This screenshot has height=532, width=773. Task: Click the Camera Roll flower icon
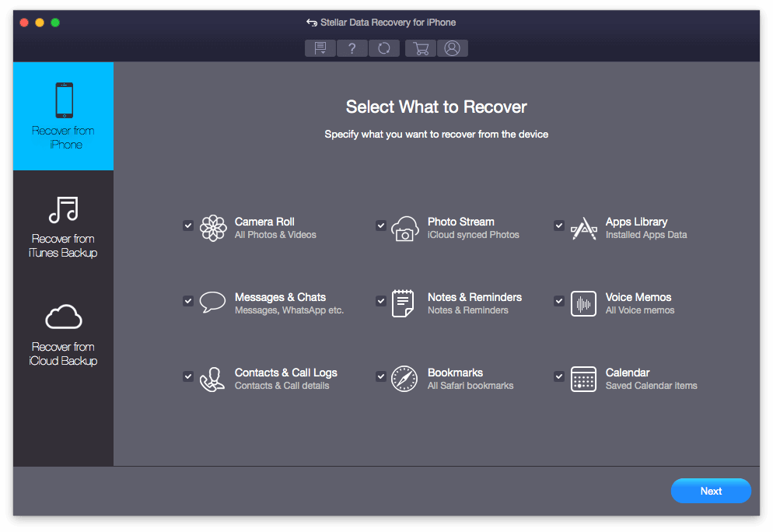pyautogui.click(x=213, y=228)
